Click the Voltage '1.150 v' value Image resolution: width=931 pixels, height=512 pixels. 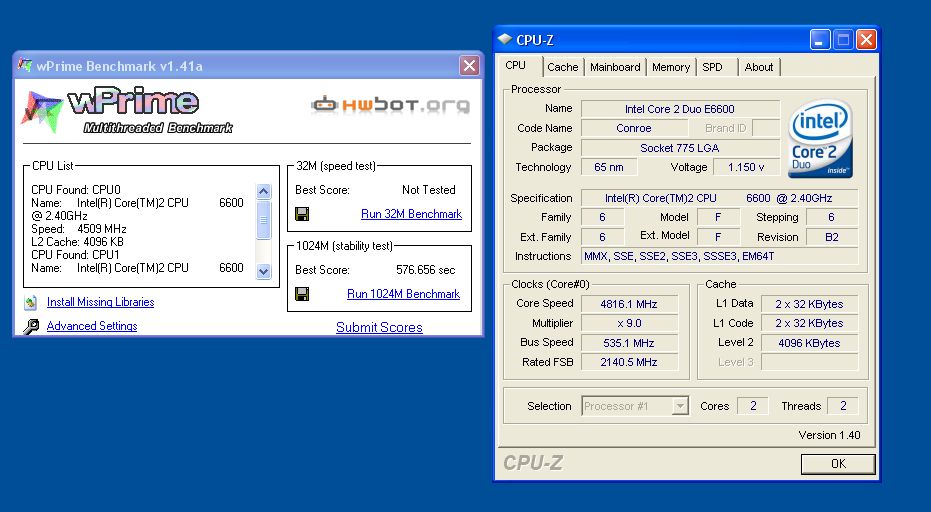pyautogui.click(x=746, y=167)
